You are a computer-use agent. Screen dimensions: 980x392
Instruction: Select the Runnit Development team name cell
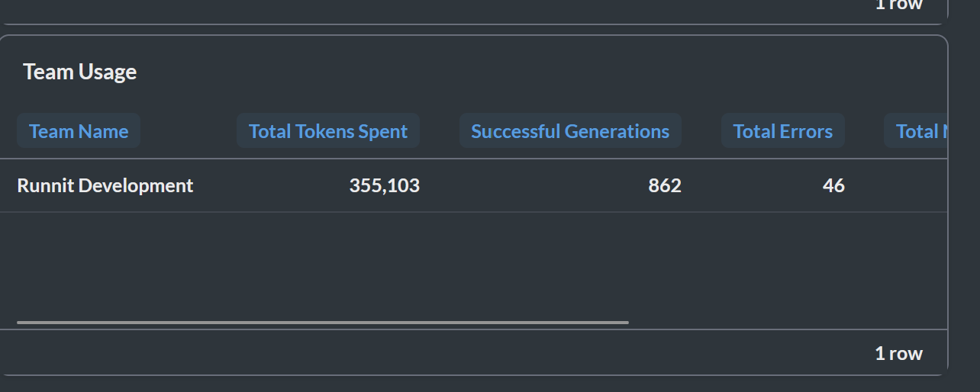point(105,185)
